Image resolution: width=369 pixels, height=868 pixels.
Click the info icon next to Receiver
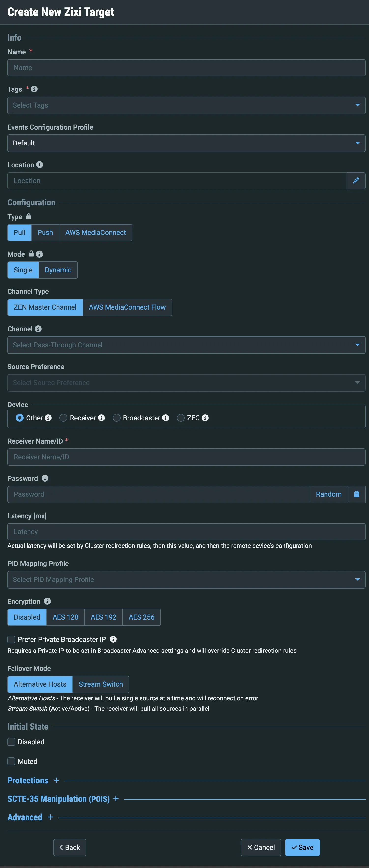click(101, 418)
